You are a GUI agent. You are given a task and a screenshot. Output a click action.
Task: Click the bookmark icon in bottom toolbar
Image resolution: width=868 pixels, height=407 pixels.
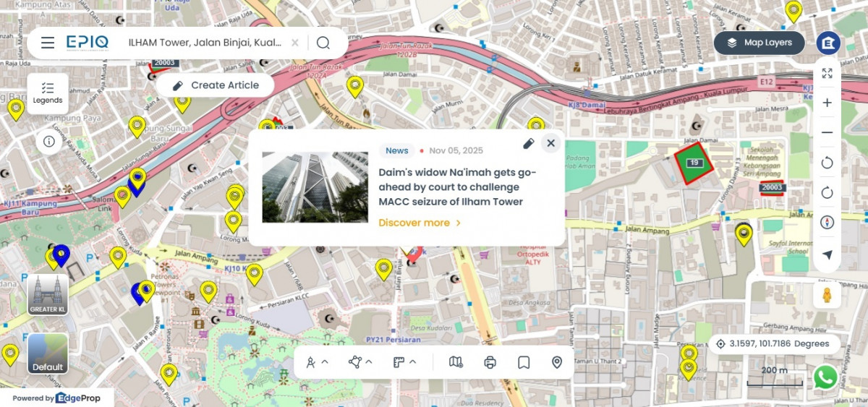coord(524,362)
